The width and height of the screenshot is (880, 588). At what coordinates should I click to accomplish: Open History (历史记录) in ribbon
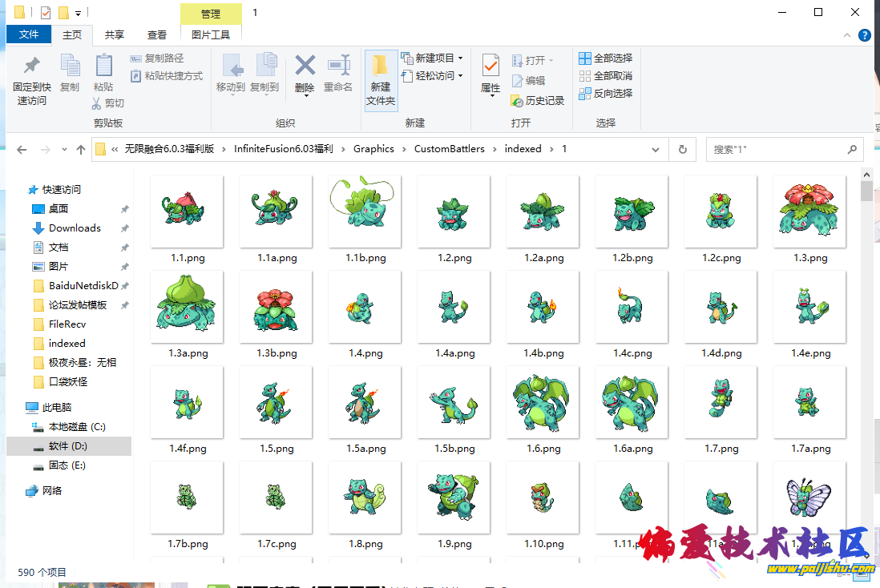click(537, 101)
